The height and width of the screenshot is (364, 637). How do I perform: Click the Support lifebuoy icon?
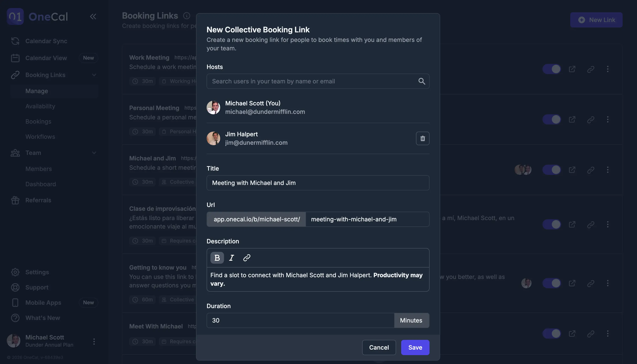15,288
